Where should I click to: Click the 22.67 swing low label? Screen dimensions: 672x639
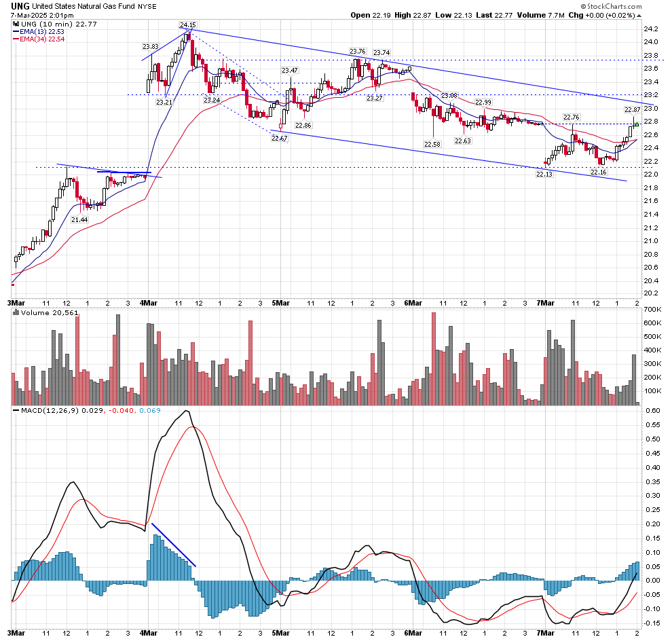point(279,138)
